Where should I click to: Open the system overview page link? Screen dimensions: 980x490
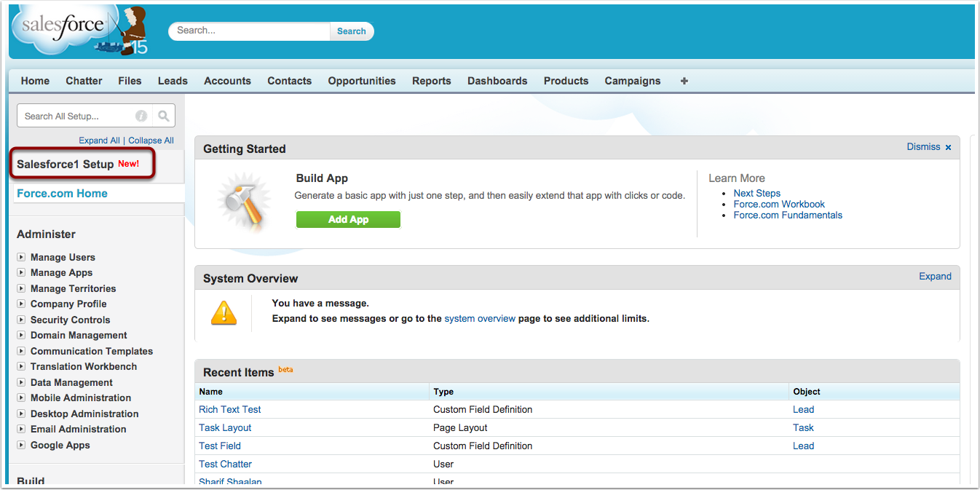coord(480,318)
